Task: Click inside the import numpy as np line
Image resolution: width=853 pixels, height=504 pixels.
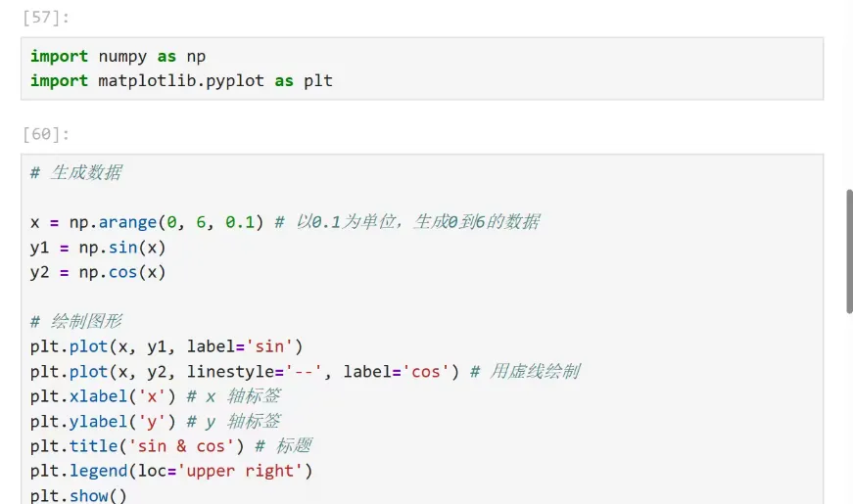Action: [118, 57]
